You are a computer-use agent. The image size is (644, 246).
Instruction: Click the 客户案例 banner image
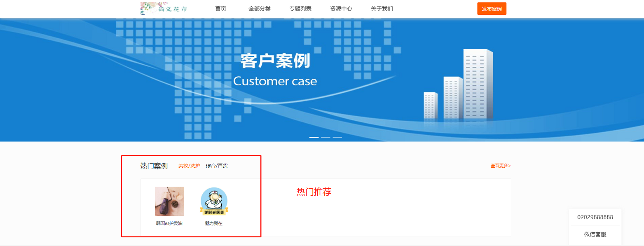[x=322, y=80]
